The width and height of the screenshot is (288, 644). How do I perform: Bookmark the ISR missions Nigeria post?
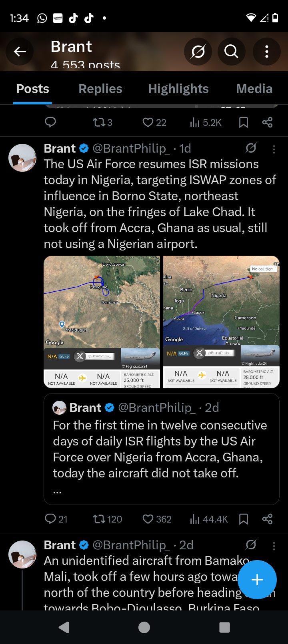click(x=243, y=519)
